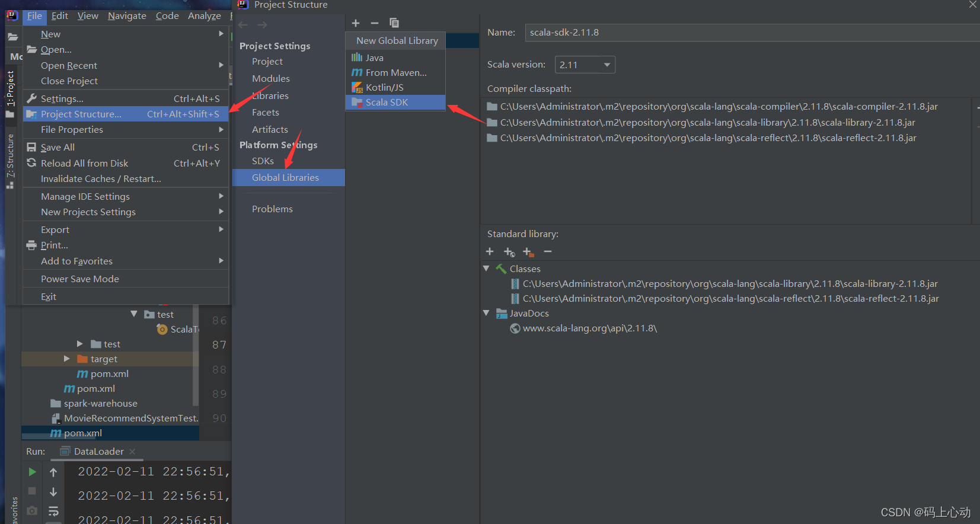Expand New Projects Settings submenu
The height and width of the screenshot is (524, 980).
(x=126, y=212)
